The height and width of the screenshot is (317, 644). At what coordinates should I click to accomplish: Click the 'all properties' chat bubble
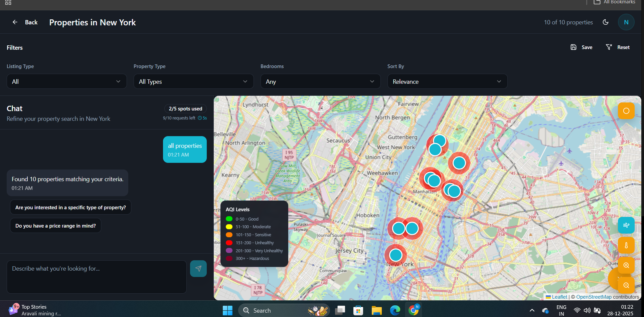[185, 149]
